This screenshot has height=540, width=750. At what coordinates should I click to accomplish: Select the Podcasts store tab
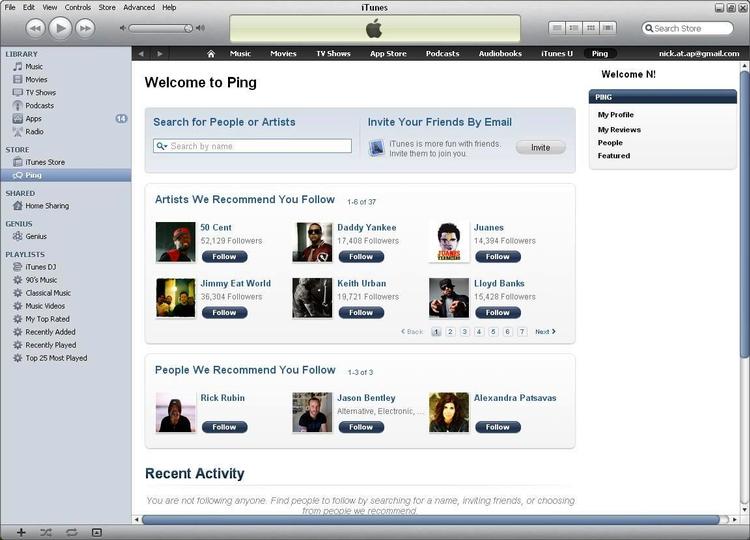coord(442,54)
